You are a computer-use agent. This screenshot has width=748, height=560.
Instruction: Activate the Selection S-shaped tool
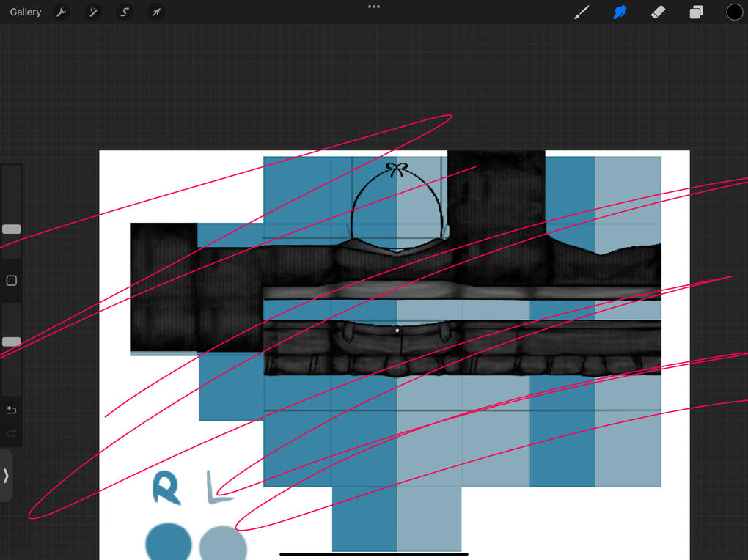(x=125, y=12)
